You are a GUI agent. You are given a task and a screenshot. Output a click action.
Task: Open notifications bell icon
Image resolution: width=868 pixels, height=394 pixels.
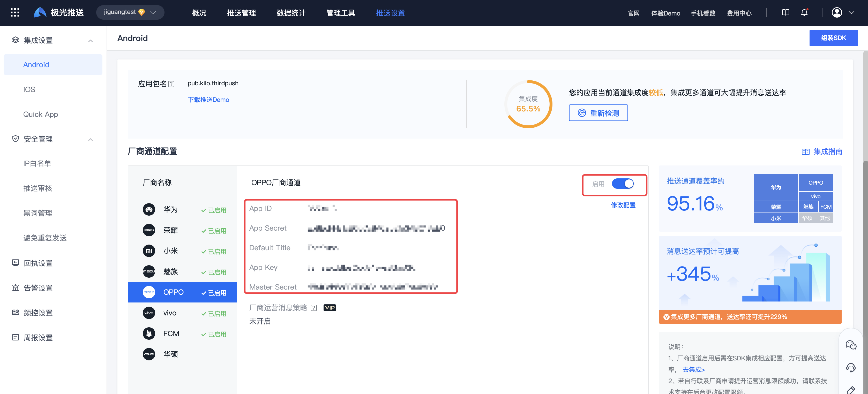click(804, 13)
